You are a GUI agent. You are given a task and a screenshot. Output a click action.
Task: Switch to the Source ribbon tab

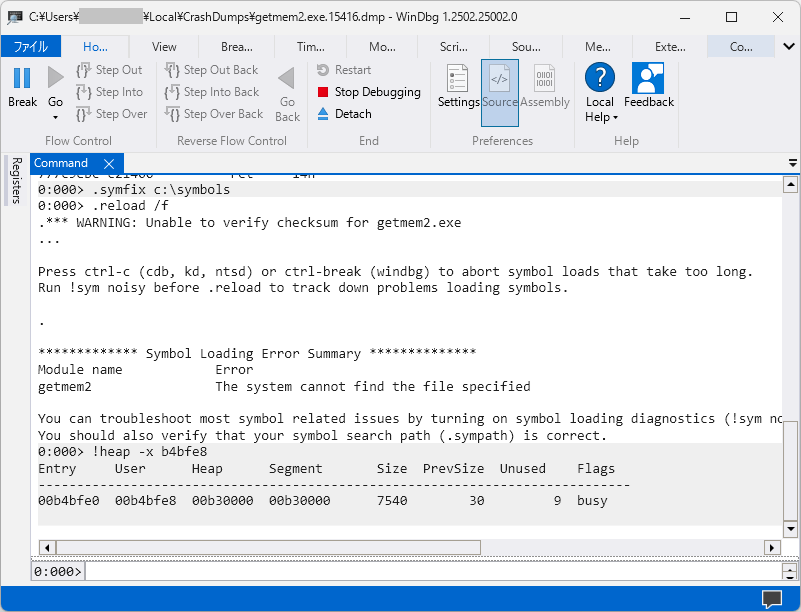coord(526,46)
